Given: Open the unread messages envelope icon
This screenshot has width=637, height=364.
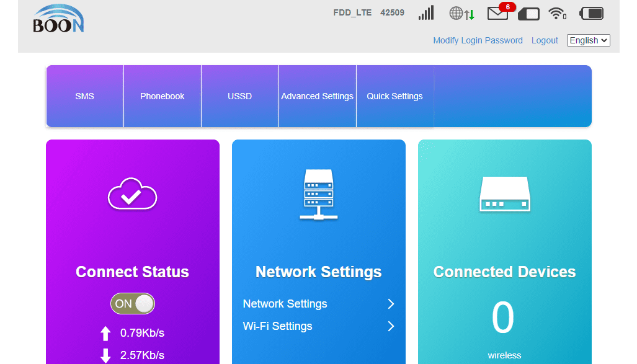Looking at the screenshot, I should pyautogui.click(x=498, y=13).
